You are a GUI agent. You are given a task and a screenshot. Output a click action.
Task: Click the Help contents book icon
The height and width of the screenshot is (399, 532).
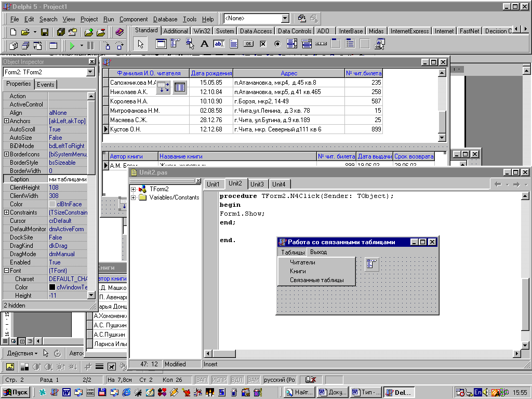119,32
